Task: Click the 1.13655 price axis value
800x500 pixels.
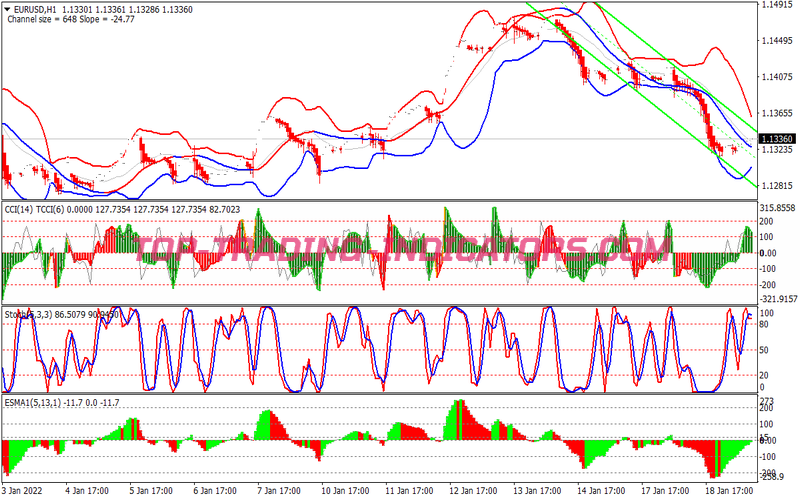Action: [777, 113]
